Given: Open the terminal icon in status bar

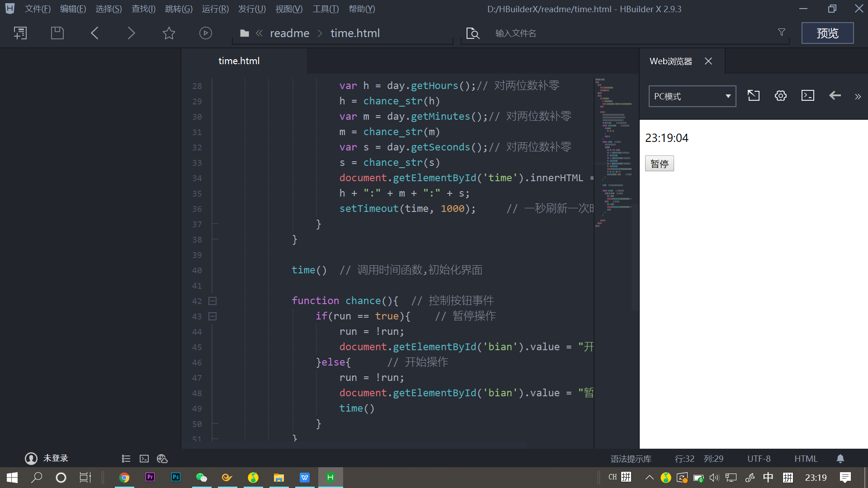Looking at the screenshot, I should [144, 459].
